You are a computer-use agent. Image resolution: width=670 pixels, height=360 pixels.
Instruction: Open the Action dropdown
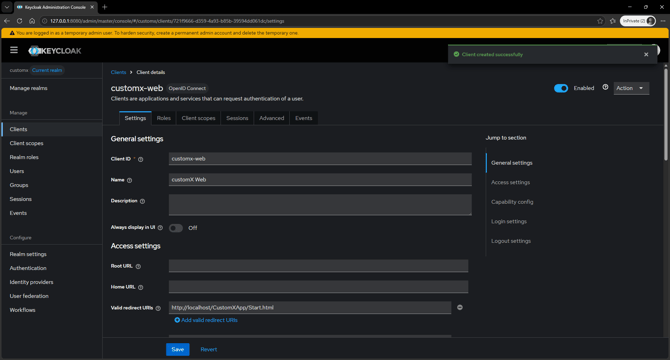coord(631,88)
